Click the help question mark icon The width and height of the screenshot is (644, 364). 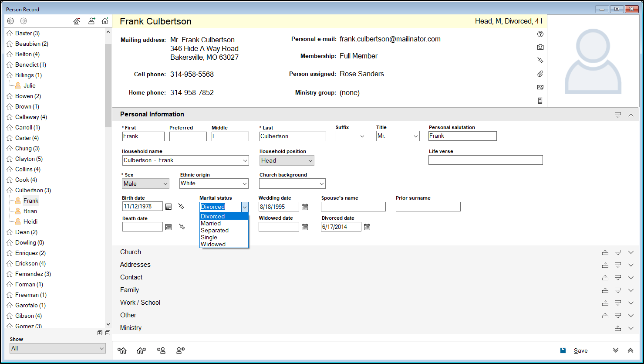point(540,34)
